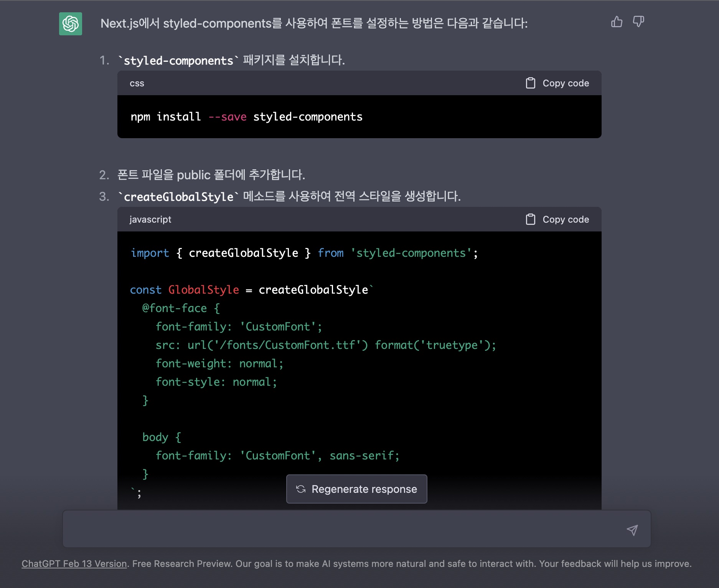719x588 pixels.
Task: Click the font-family 'CustomFont', sans-serif line
Action: pos(277,456)
